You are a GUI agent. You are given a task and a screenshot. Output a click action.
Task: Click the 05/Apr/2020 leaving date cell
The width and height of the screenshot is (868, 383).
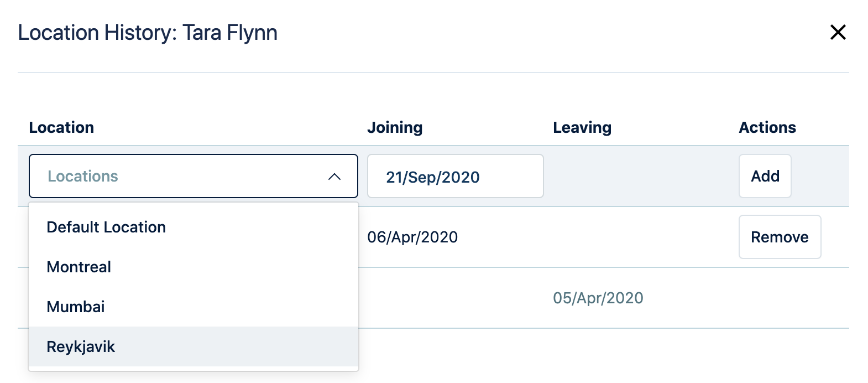598,298
